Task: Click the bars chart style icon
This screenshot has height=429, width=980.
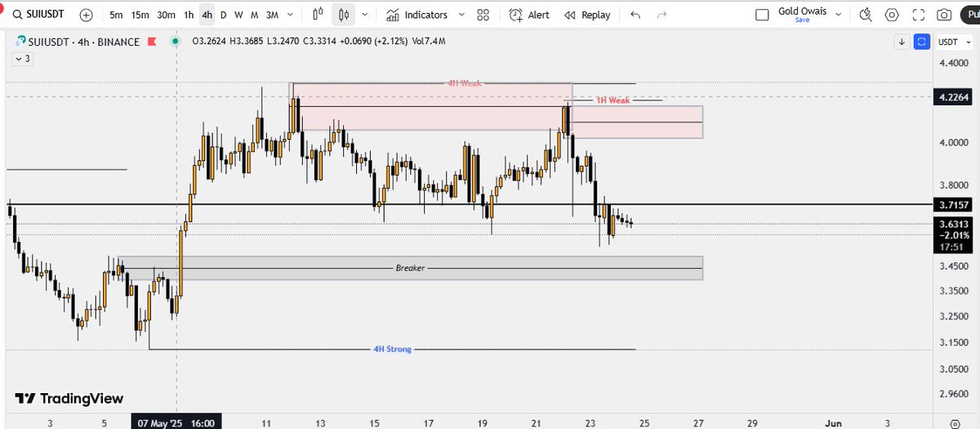Action: point(319,15)
